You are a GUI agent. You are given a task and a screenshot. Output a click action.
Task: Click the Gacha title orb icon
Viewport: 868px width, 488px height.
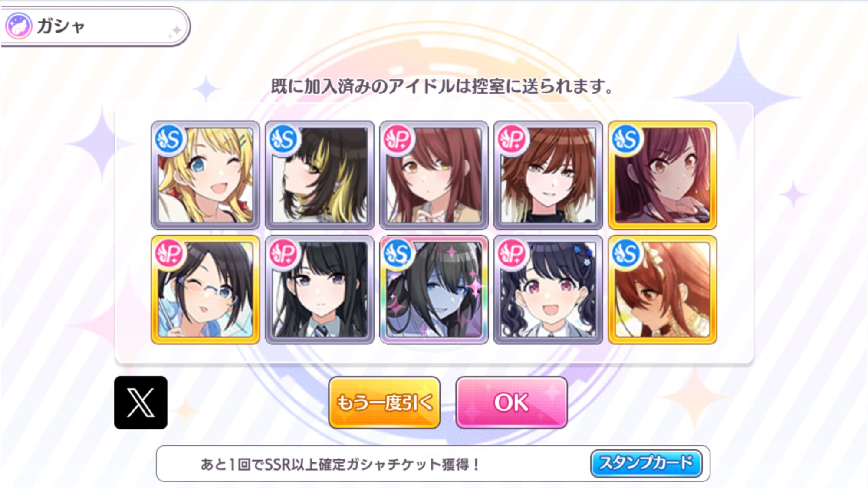18,26
